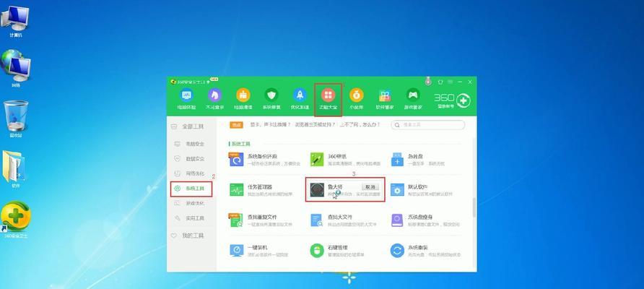Open the 右键管理 tool icon

point(317,251)
